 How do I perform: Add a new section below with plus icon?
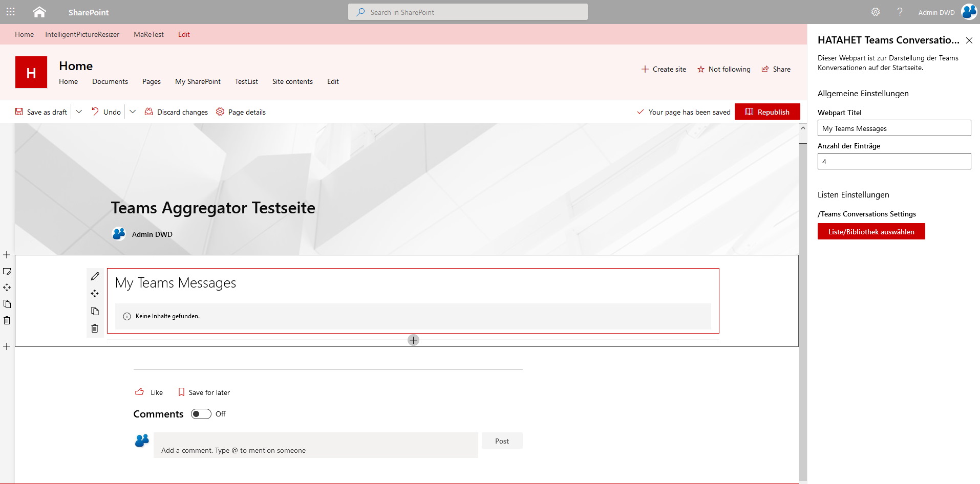[7, 346]
